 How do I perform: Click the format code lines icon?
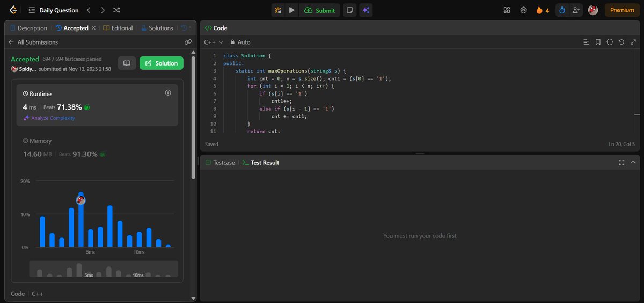(586, 42)
